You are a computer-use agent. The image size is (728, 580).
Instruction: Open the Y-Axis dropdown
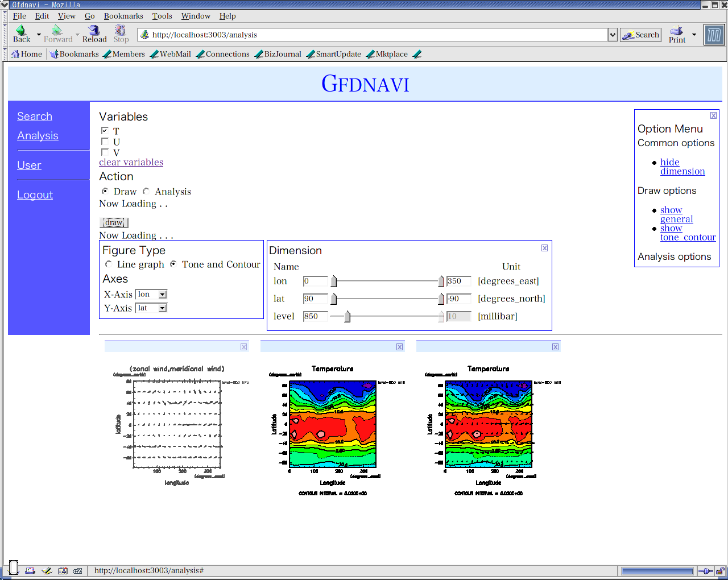pos(151,308)
